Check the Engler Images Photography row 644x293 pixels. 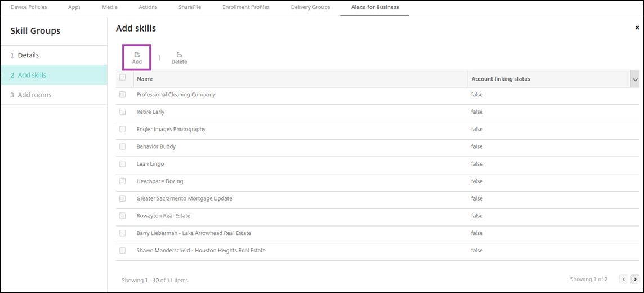[122, 129]
